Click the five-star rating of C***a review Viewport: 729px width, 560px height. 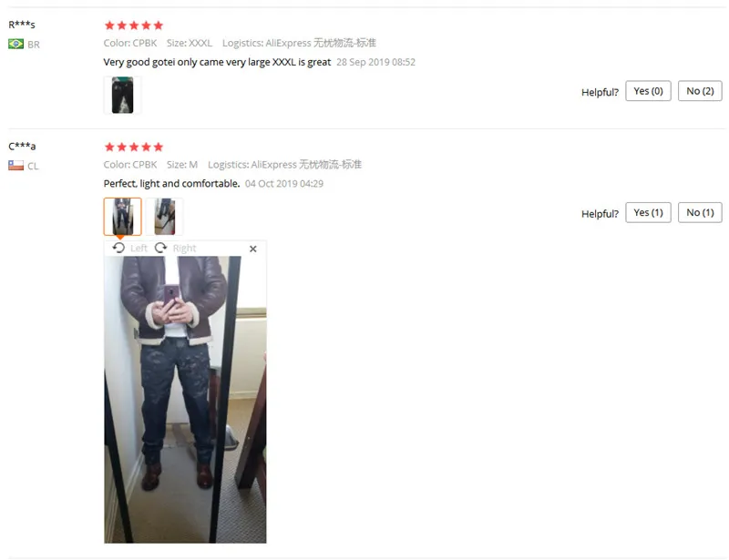[134, 148]
